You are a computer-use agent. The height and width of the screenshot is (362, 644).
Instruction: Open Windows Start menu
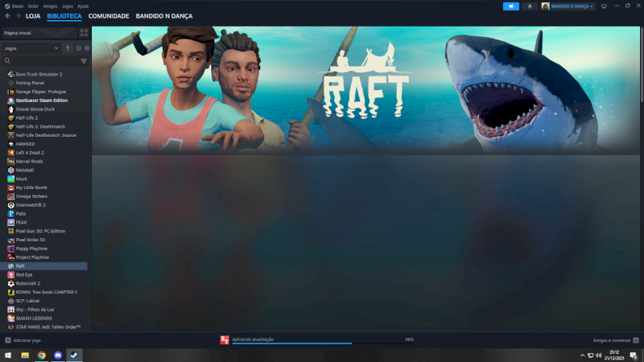(x=8, y=356)
